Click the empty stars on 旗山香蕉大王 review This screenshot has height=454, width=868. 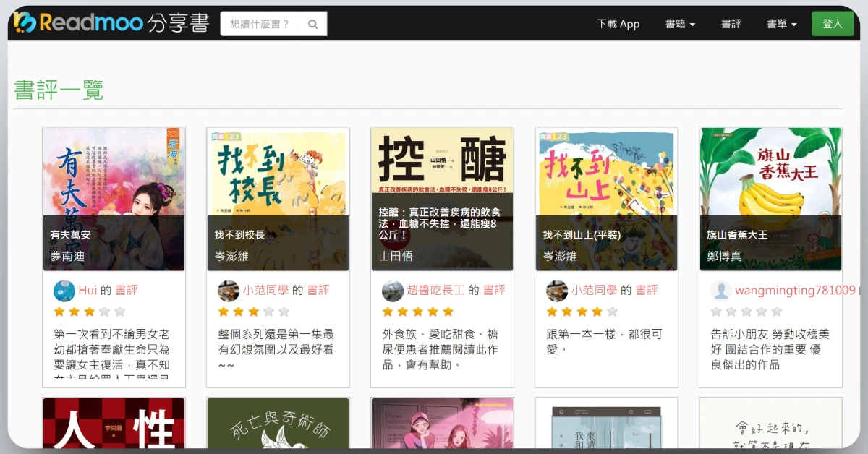(x=746, y=312)
